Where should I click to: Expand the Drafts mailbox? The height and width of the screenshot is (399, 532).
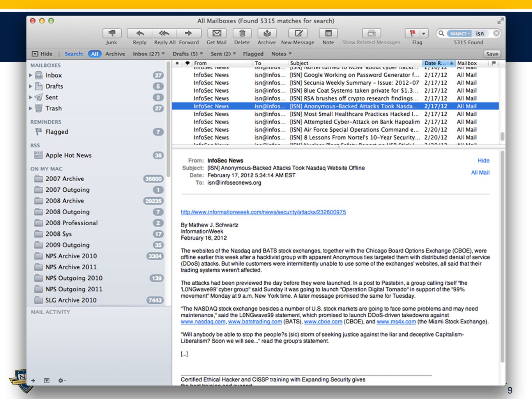(31, 86)
